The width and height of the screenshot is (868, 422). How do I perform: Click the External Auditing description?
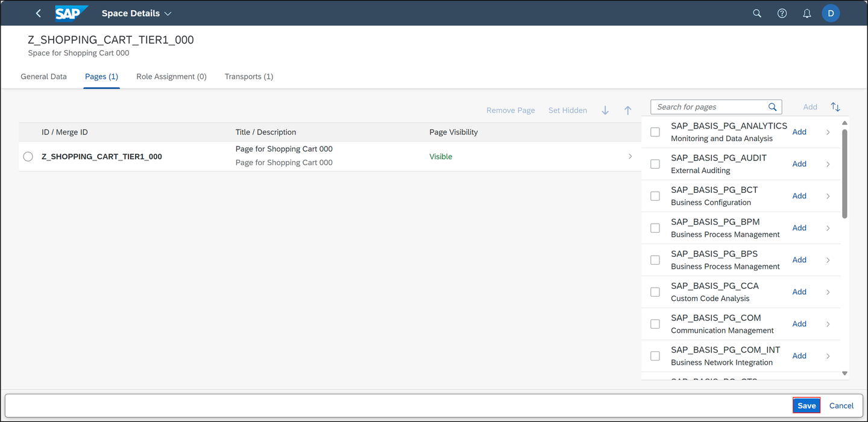[x=700, y=171]
